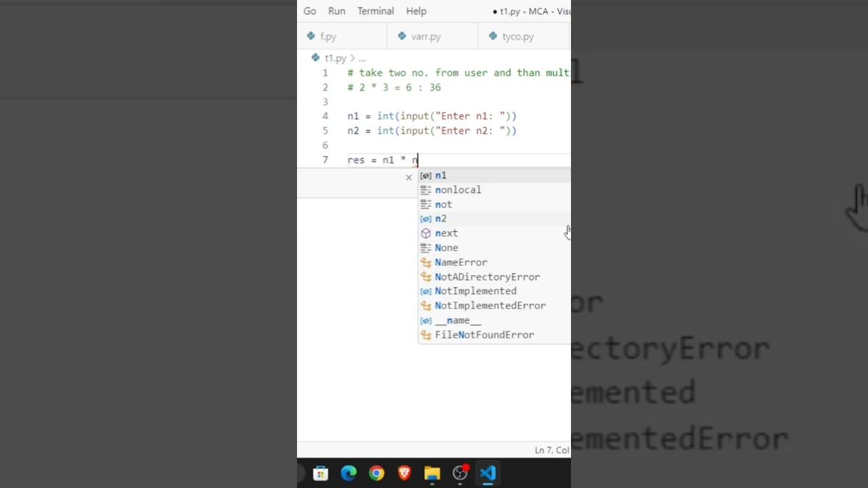Place cursor in comment on line 1
Image resolution: width=868 pixels, height=488 pixels.
click(x=458, y=73)
